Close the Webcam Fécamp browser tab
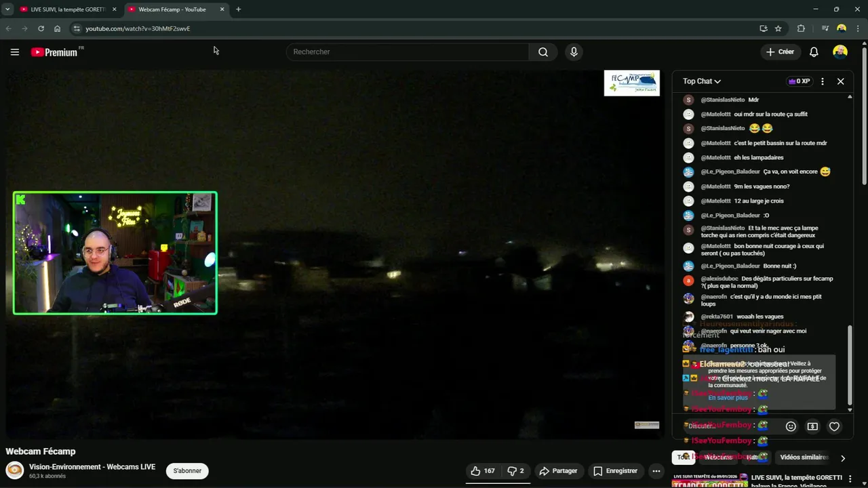Screen dimensions: 868x488 point(222,9)
